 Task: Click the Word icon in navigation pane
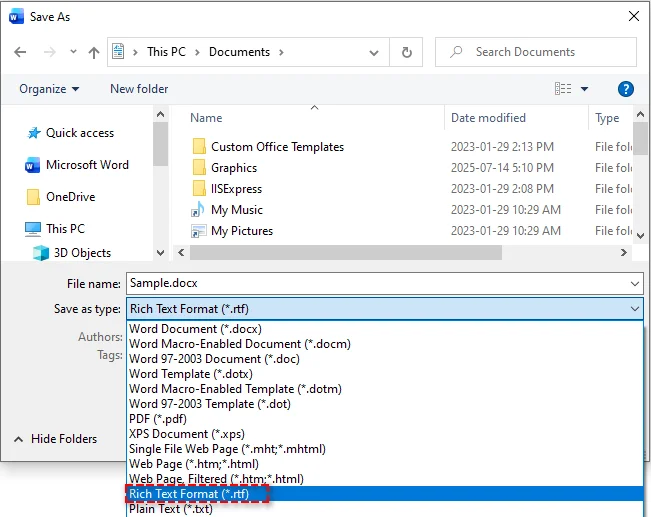point(32,165)
